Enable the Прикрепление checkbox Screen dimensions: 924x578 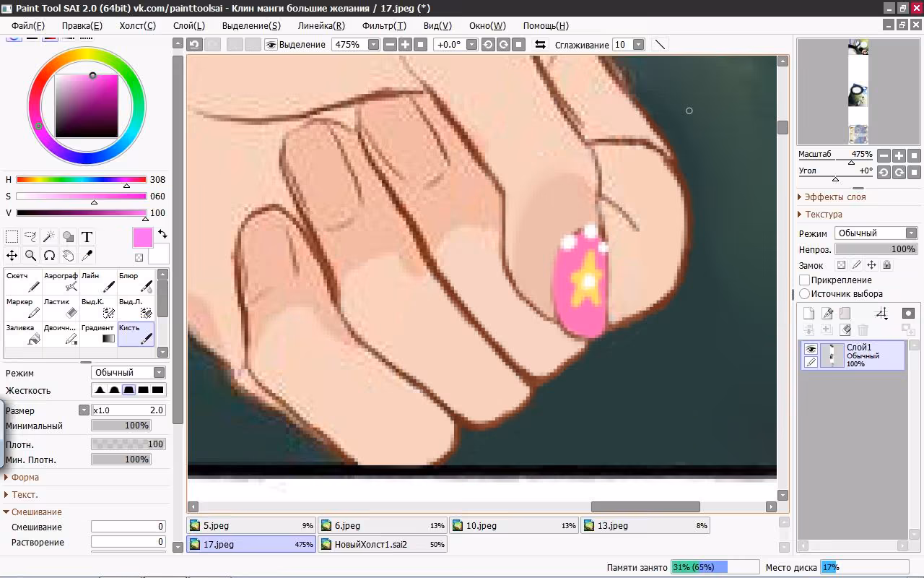804,280
